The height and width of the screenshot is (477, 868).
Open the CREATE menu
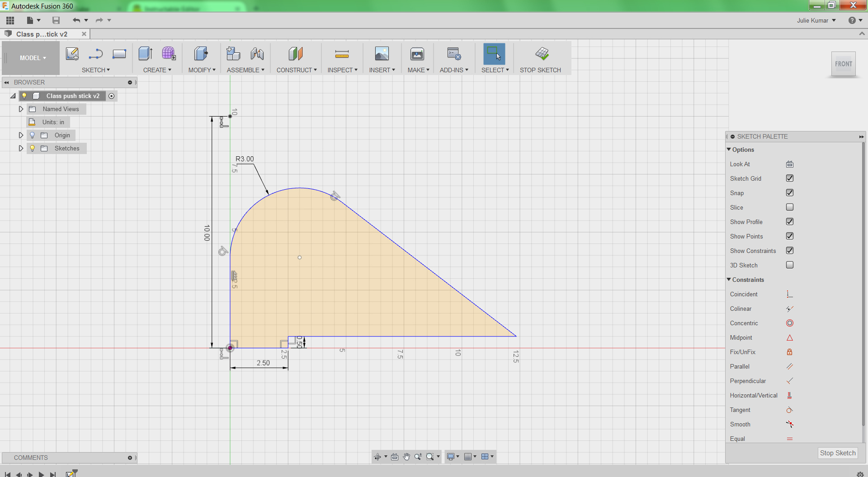coord(157,70)
